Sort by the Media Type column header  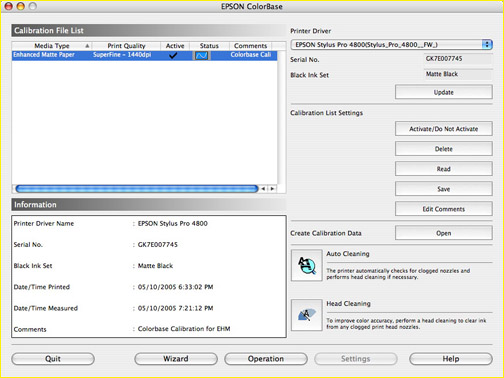tap(52, 46)
